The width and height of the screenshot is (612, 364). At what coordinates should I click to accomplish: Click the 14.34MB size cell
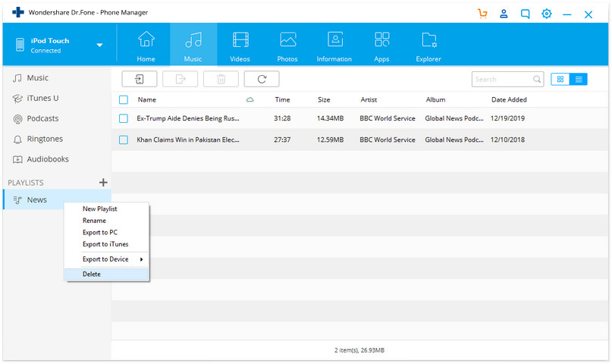330,118
